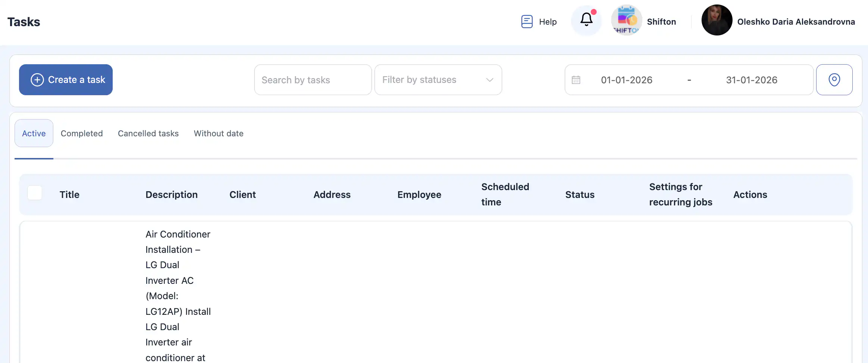Click the Filter by statuses chevron arrow
Image resolution: width=868 pixels, height=363 pixels.
coord(490,80)
